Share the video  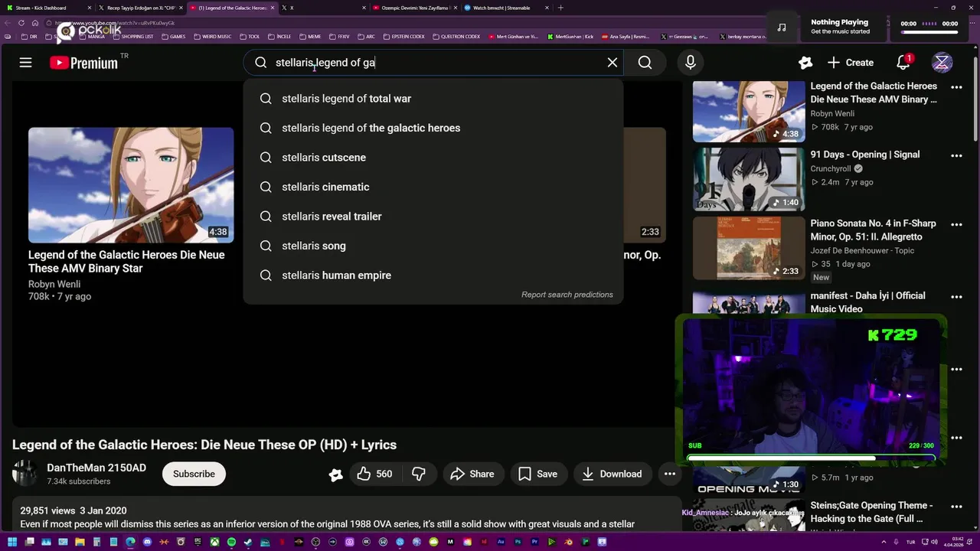point(472,474)
